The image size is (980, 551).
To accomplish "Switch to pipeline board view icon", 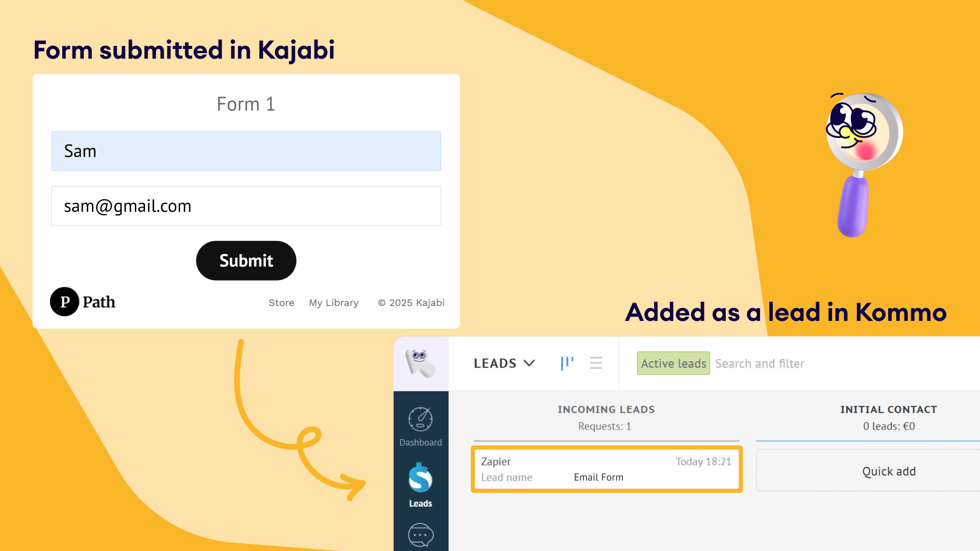I will 567,363.
